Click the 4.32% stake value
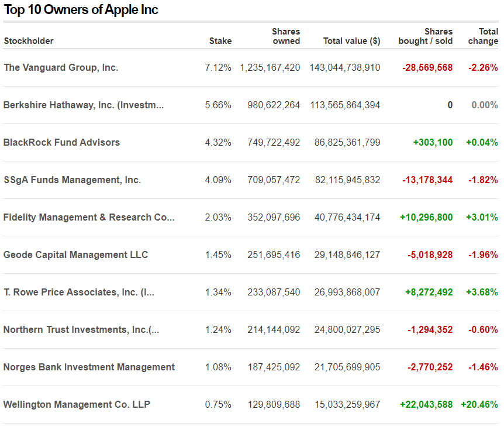 coord(218,142)
